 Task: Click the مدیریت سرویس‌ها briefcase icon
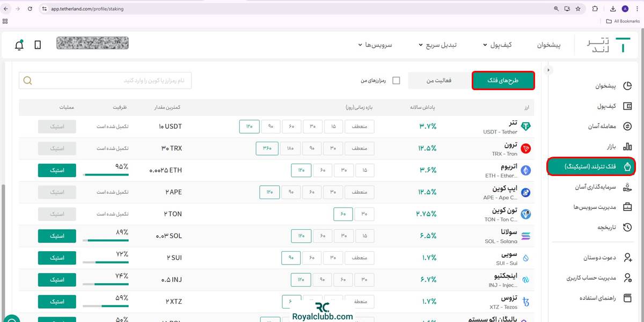click(x=627, y=207)
